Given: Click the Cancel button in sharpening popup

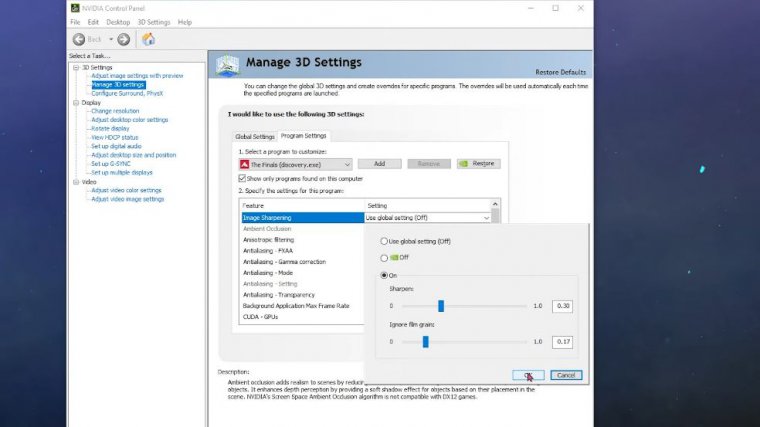Looking at the screenshot, I should tap(566, 375).
